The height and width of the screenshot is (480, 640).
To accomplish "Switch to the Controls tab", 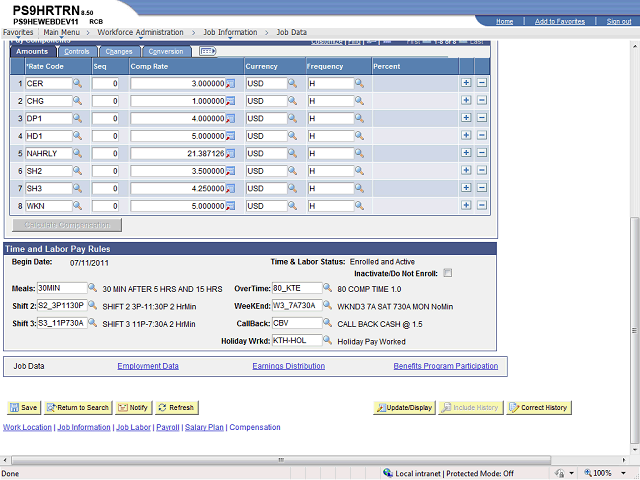I will point(77,51).
